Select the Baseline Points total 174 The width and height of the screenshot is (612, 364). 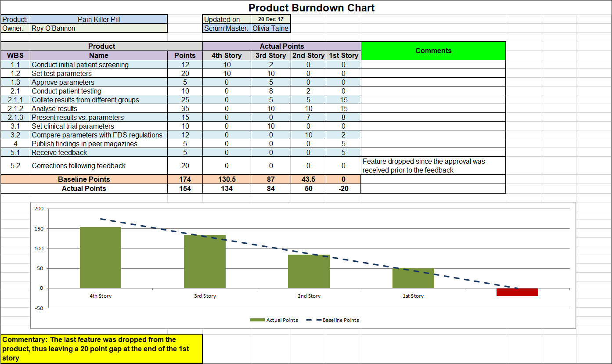click(185, 179)
